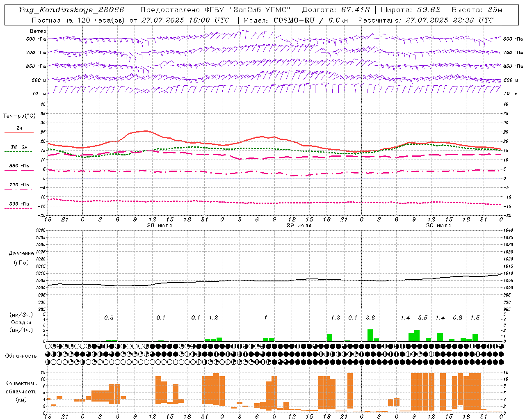Image resolution: width=525 pixels, height=420 pixels.
Task: Click the 'Конвективн.' panel label
Action: (x=21, y=383)
